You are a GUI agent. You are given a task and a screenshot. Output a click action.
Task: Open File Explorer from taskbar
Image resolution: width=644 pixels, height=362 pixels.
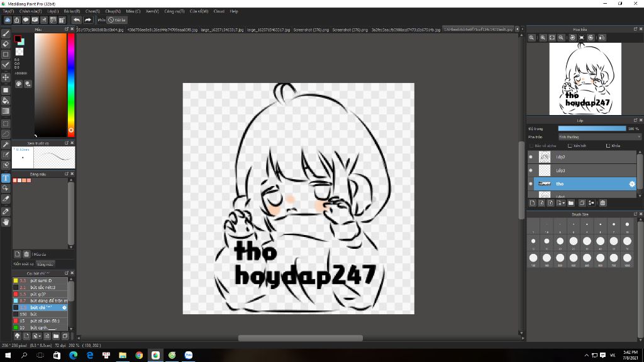coord(123,355)
